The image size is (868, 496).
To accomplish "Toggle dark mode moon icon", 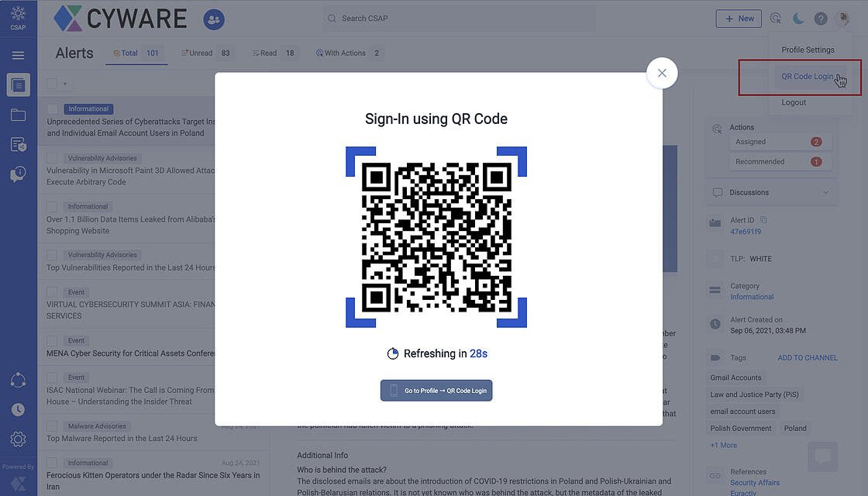I will click(797, 19).
